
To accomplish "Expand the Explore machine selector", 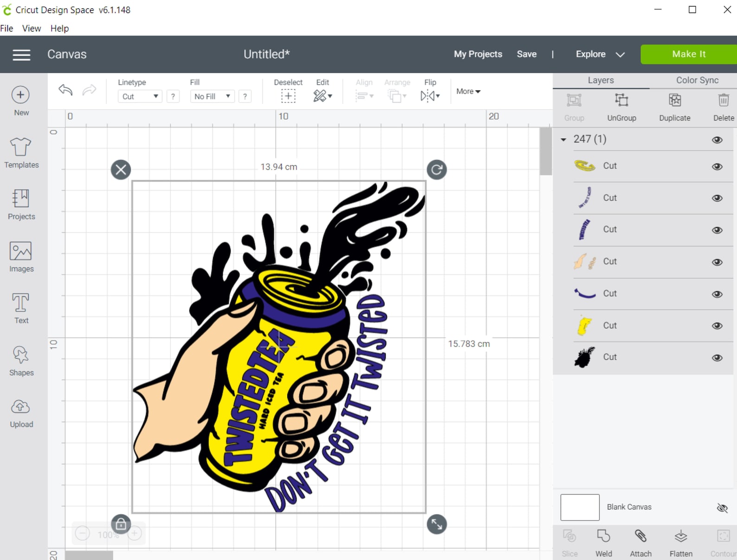I will click(620, 55).
